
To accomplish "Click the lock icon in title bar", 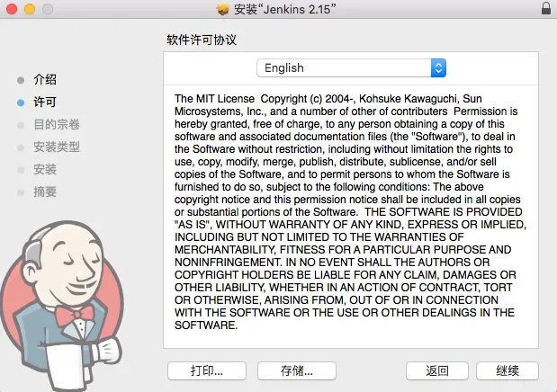I will 546,8.
